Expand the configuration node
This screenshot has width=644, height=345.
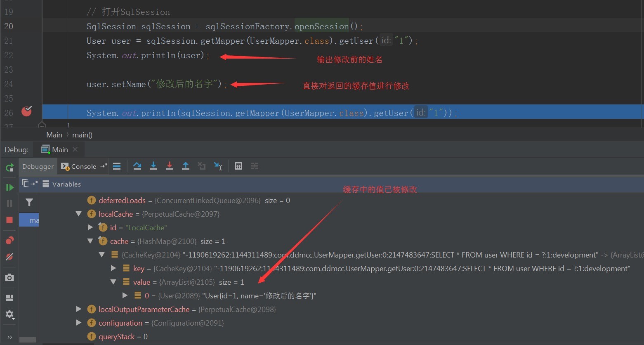[x=79, y=323]
